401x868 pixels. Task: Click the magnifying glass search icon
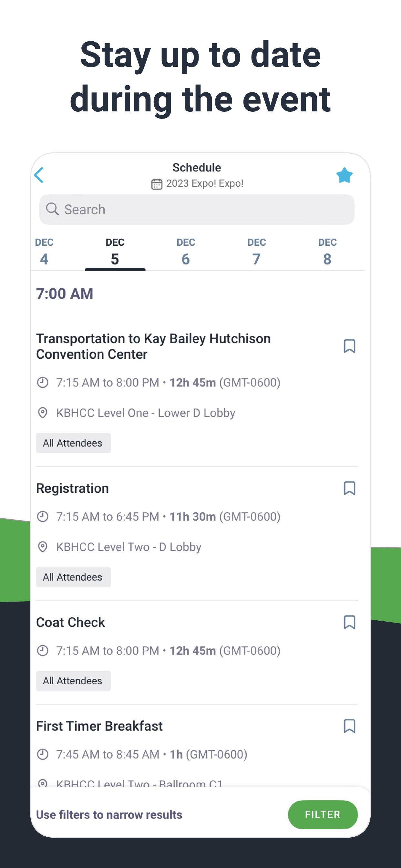[52, 209]
